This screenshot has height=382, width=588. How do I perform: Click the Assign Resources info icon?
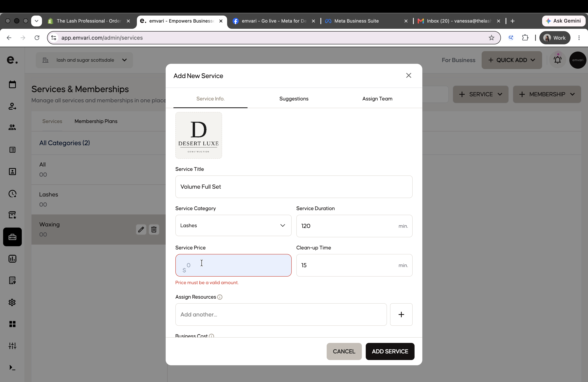[x=220, y=297]
